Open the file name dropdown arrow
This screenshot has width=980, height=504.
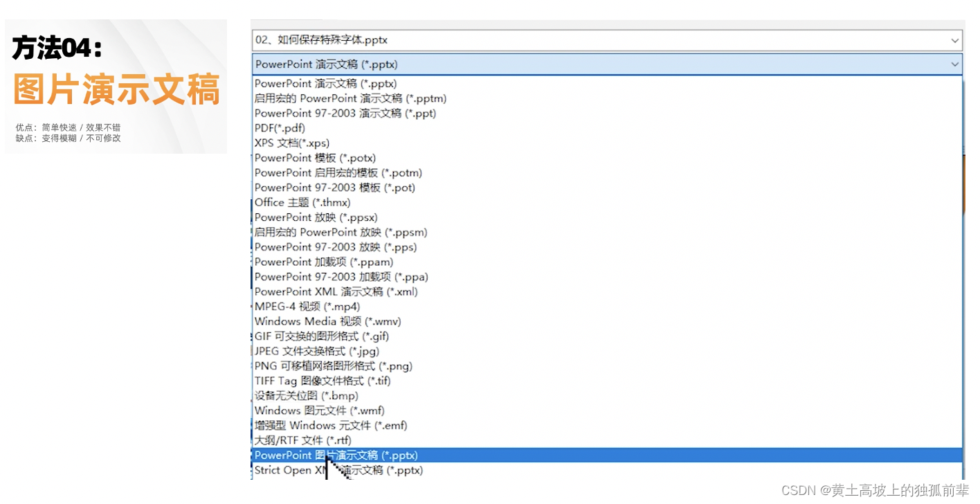955,40
